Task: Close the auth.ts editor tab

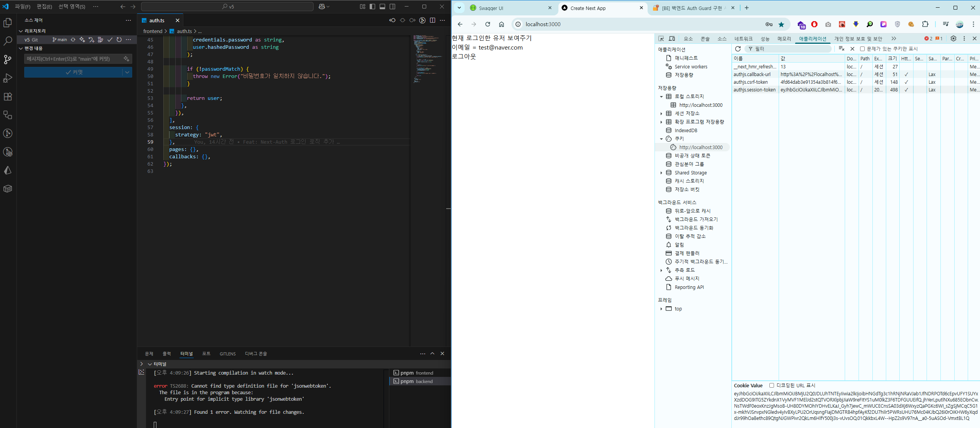Action: pyautogui.click(x=177, y=20)
